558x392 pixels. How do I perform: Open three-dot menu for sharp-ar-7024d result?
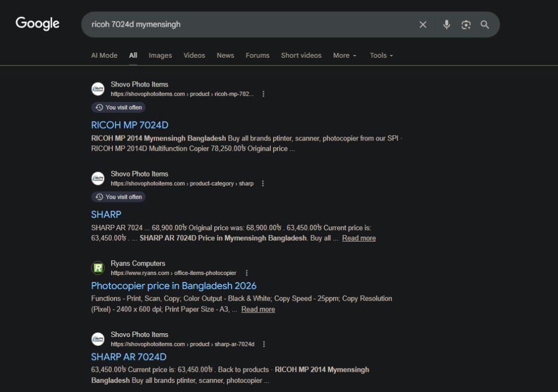coord(264,344)
